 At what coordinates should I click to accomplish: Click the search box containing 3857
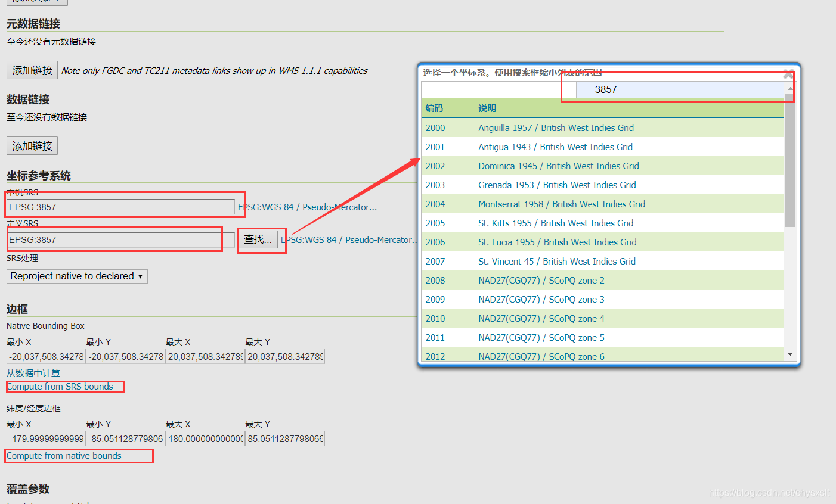point(680,89)
